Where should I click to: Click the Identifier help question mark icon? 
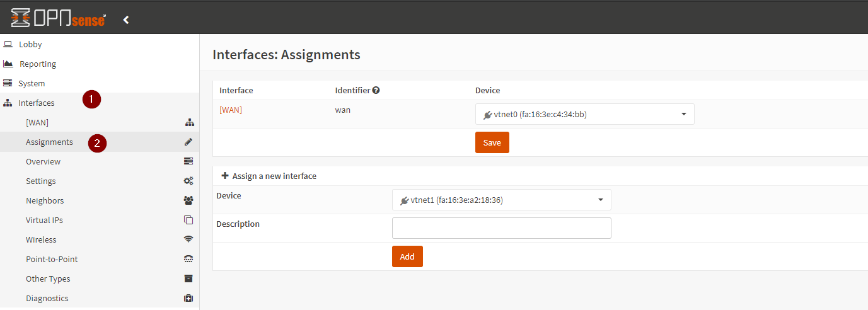[376, 90]
